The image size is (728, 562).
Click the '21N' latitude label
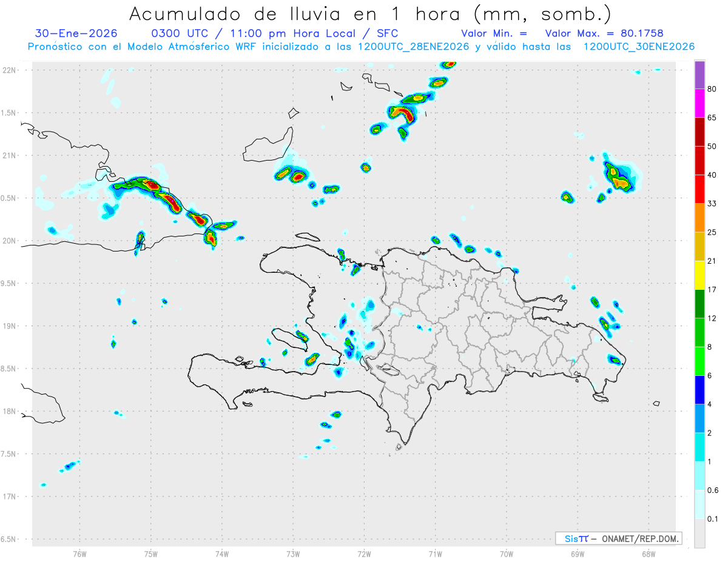9,155
